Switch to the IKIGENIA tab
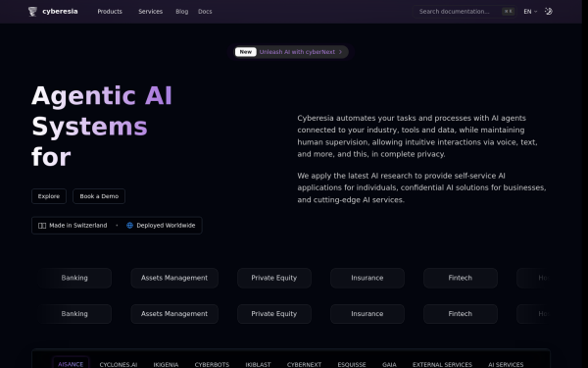Screen dimensions: 588x368 point(166,364)
